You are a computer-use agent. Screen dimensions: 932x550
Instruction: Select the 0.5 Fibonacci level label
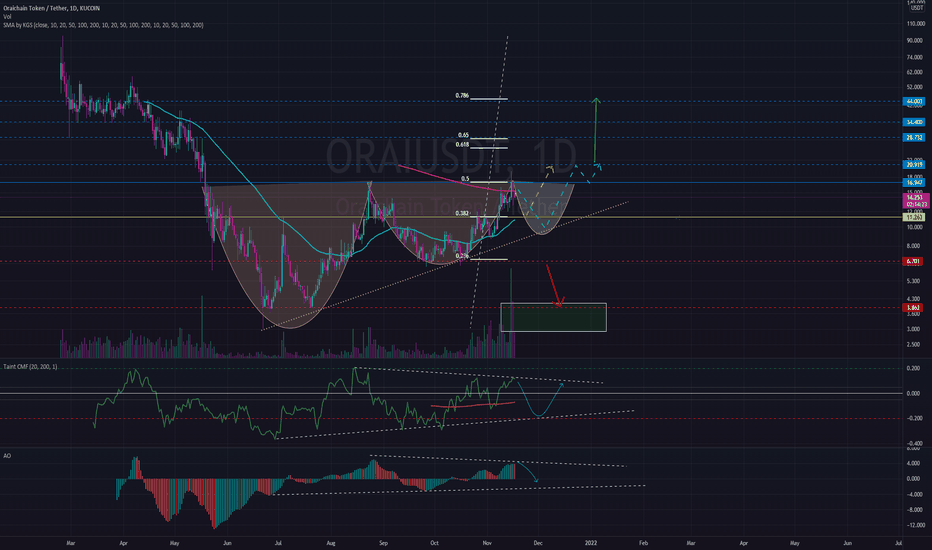[x=465, y=179]
